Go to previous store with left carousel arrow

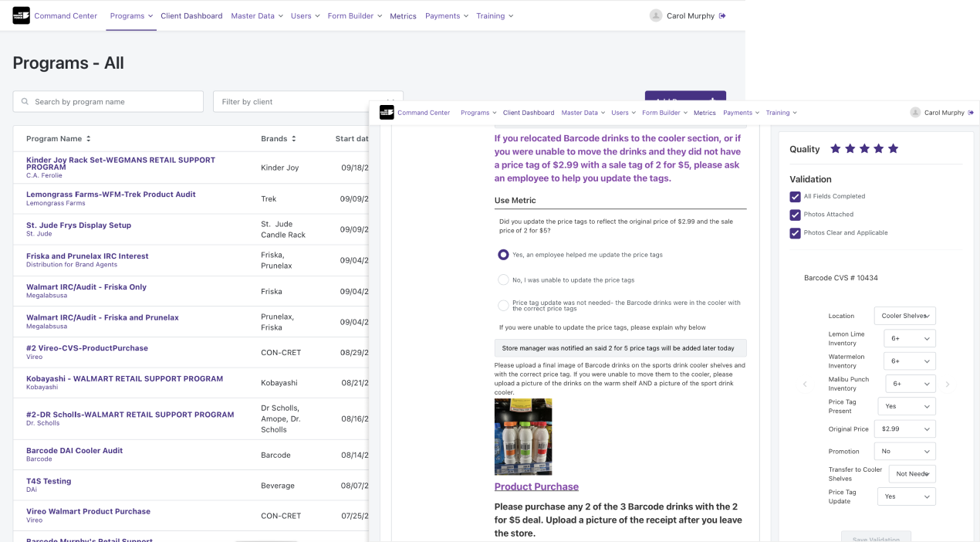pyautogui.click(x=805, y=384)
